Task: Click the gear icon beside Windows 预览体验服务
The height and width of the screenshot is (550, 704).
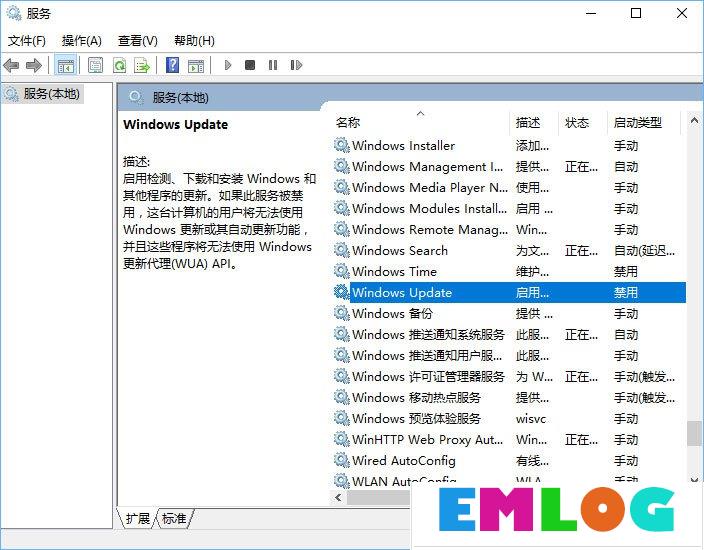Action: click(342, 418)
